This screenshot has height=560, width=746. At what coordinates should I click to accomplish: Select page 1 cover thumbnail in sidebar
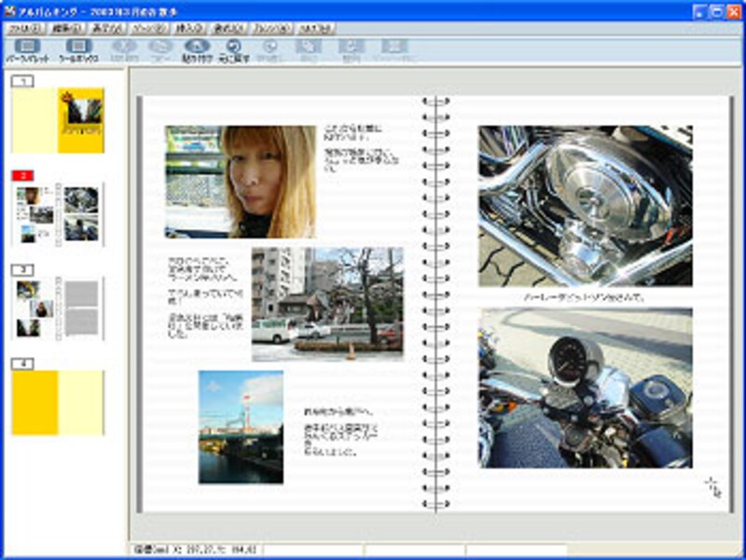(x=58, y=120)
